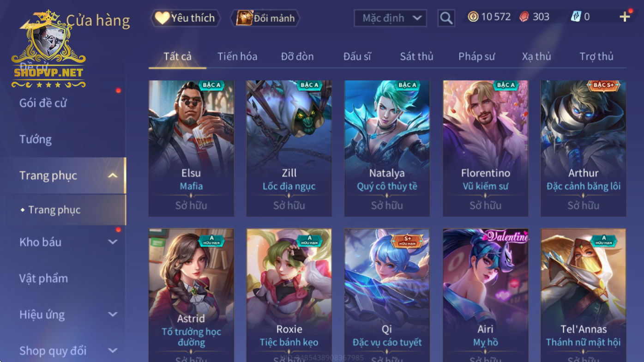Tap the gold coin balance icon
The image size is (644, 362).
pos(473,17)
